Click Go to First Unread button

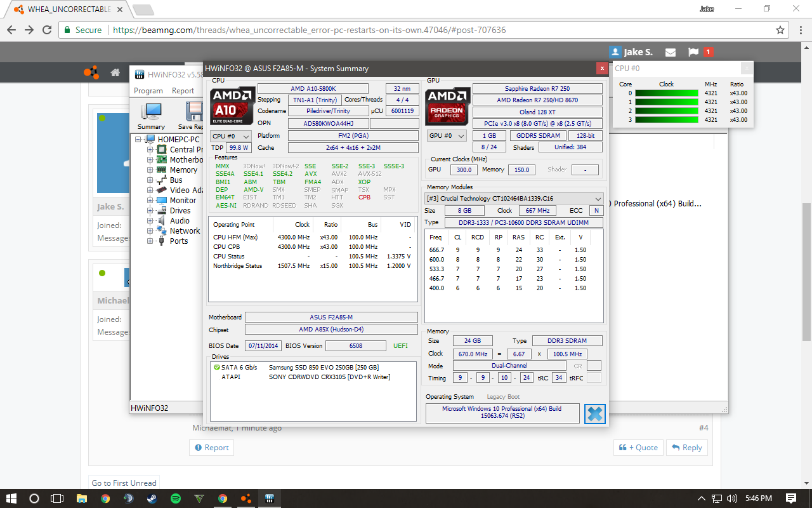click(124, 483)
